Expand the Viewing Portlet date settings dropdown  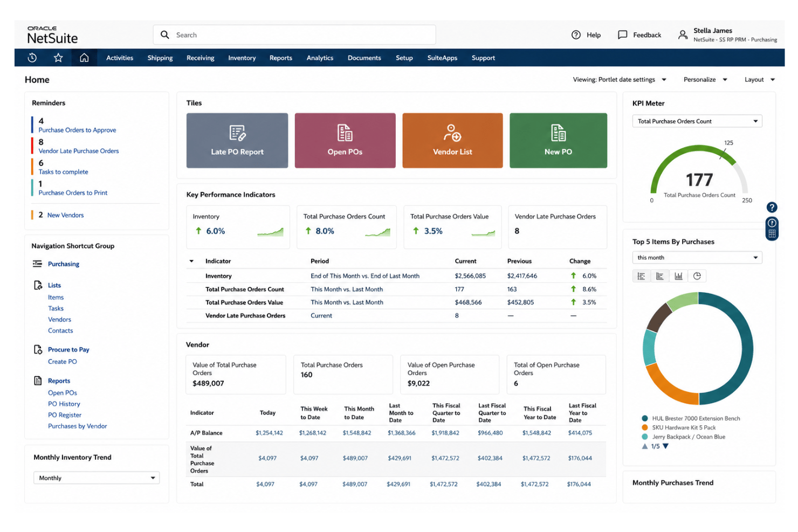pyautogui.click(x=620, y=79)
